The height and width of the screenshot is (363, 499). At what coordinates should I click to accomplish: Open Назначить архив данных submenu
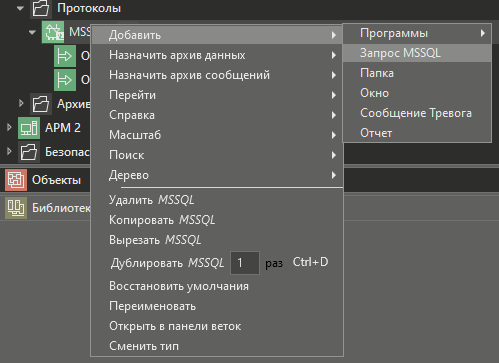[217, 55]
